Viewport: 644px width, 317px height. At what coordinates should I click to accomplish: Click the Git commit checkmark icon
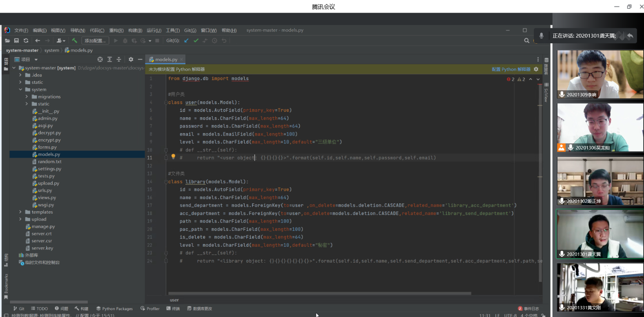(x=196, y=41)
